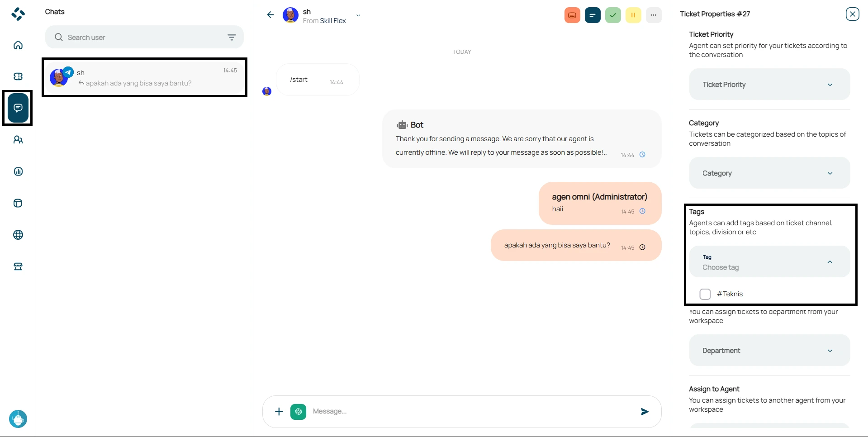Screen dimensions: 868x437
Task: Click the Tags section heading
Action: coord(697,212)
